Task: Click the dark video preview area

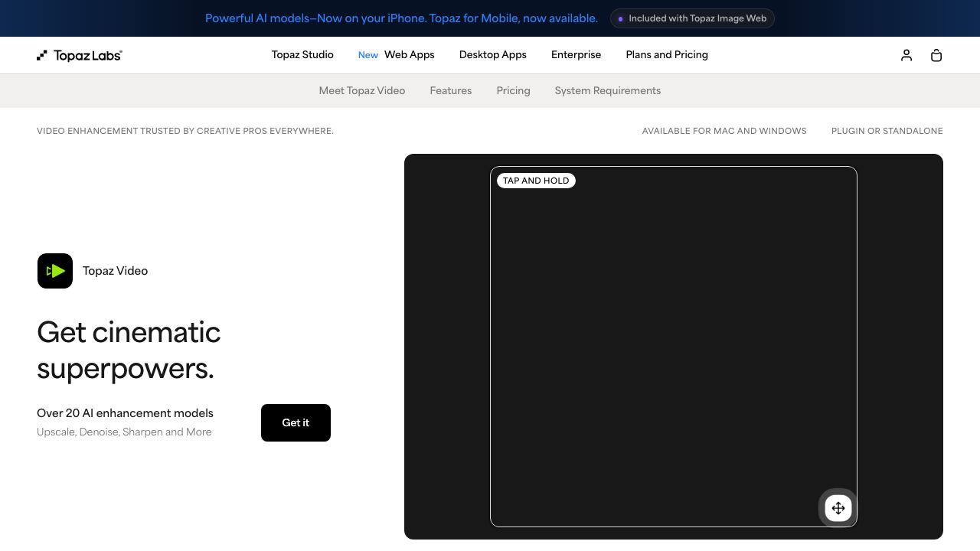Action: pyautogui.click(x=674, y=347)
